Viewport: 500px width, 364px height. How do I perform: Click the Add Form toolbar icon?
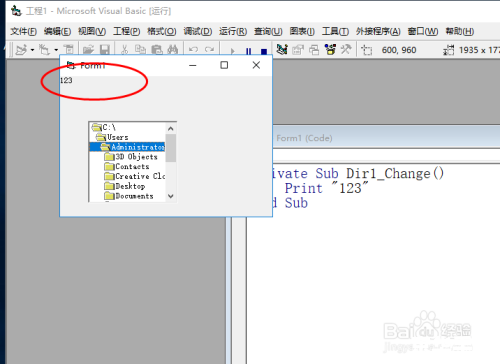tap(44, 50)
